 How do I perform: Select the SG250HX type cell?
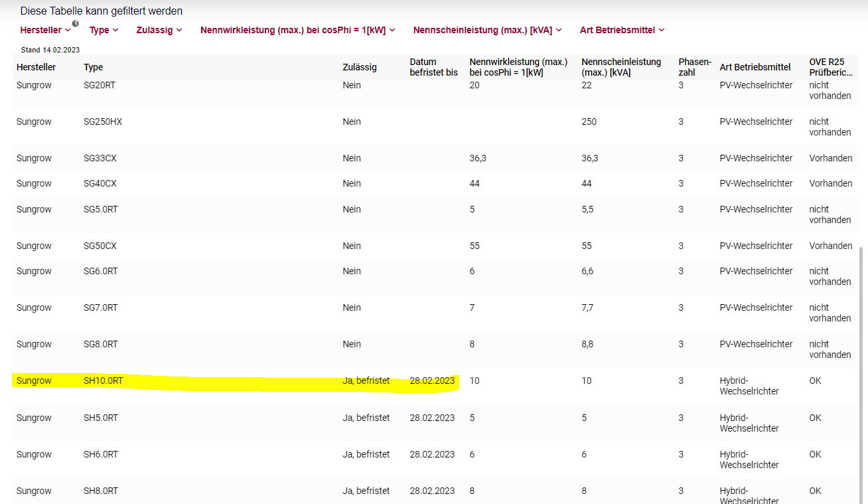[x=103, y=122]
